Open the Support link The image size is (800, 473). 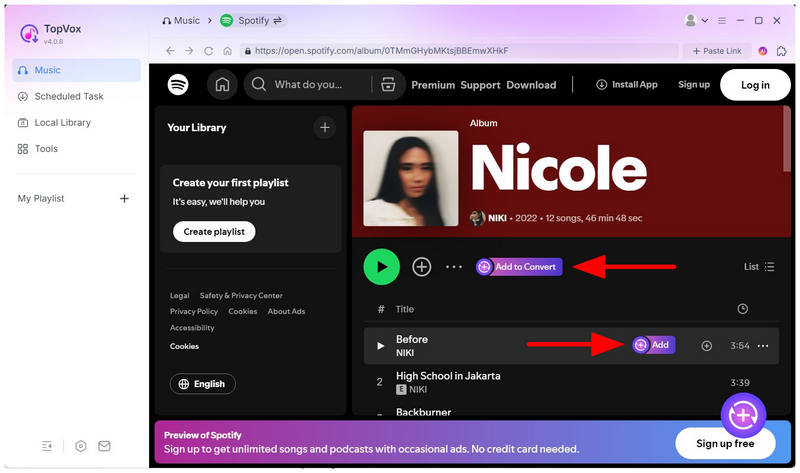click(x=481, y=85)
